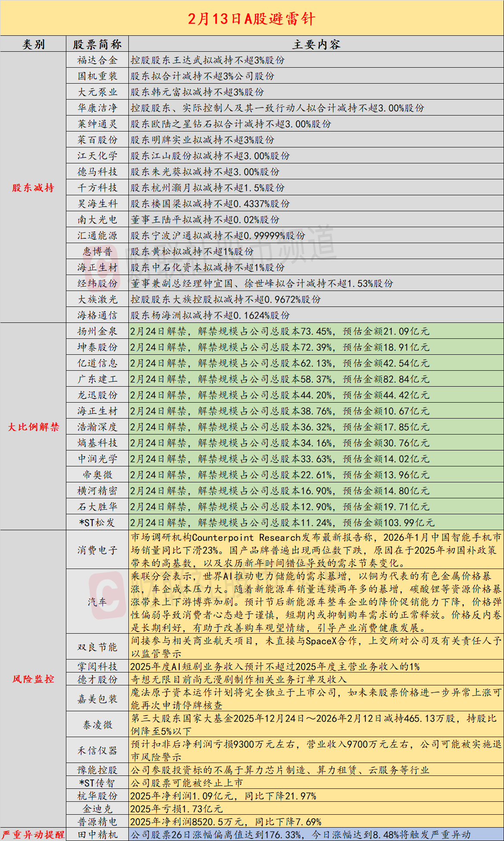The height and width of the screenshot is (841, 504).
Task: Click content mentioning 涨幅偏离值达到176.33%
Action: tap(301, 835)
